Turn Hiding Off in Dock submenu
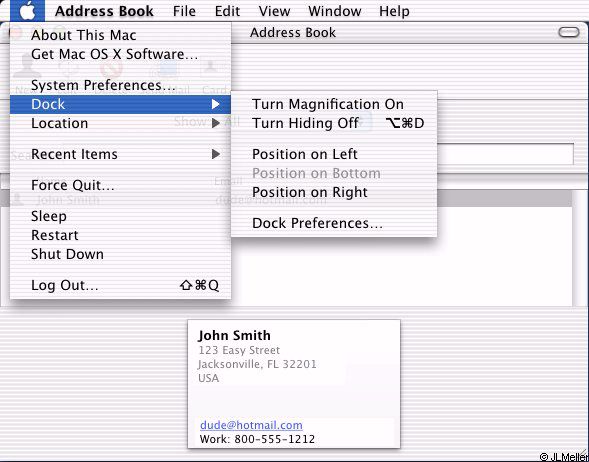Viewport: 589px width, 462px height. [334, 123]
